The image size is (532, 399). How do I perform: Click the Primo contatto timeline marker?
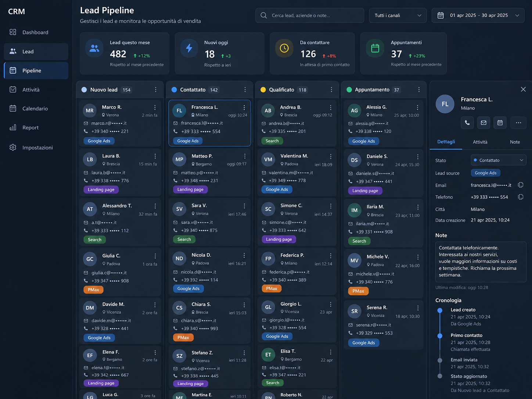coord(440,336)
